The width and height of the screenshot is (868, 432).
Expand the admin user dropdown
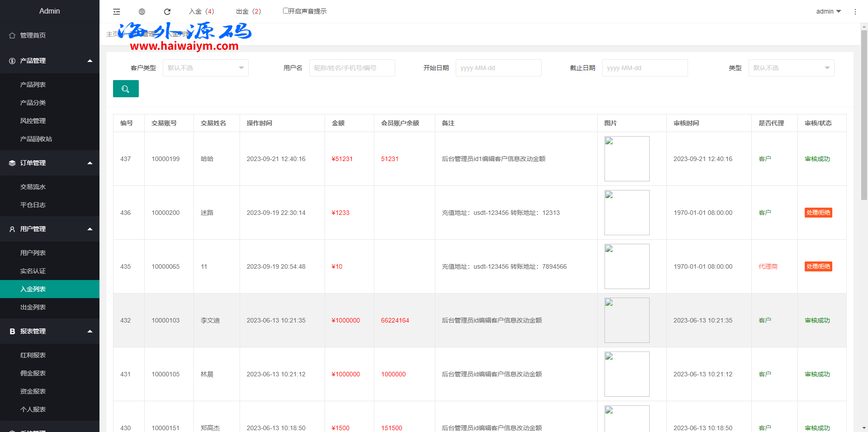828,11
